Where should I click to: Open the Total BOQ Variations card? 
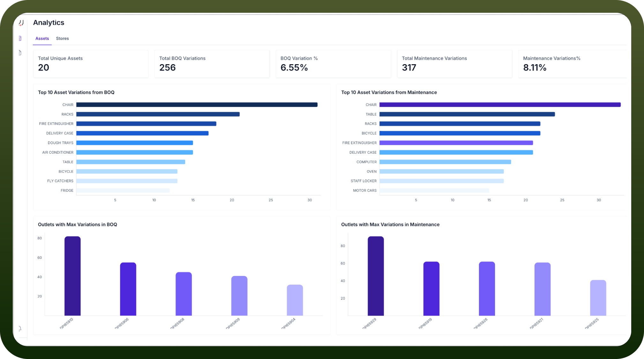click(212, 64)
